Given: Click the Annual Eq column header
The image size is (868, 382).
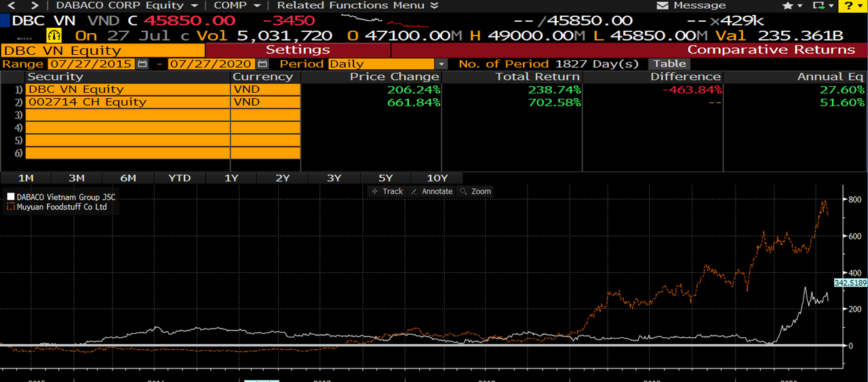Looking at the screenshot, I should tap(831, 77).
